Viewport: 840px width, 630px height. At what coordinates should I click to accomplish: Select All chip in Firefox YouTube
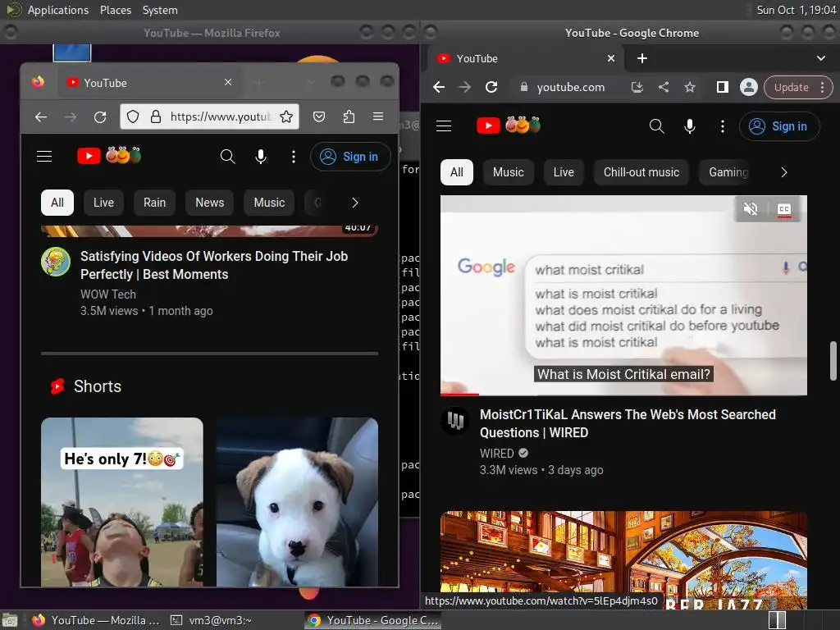(57, 203)
